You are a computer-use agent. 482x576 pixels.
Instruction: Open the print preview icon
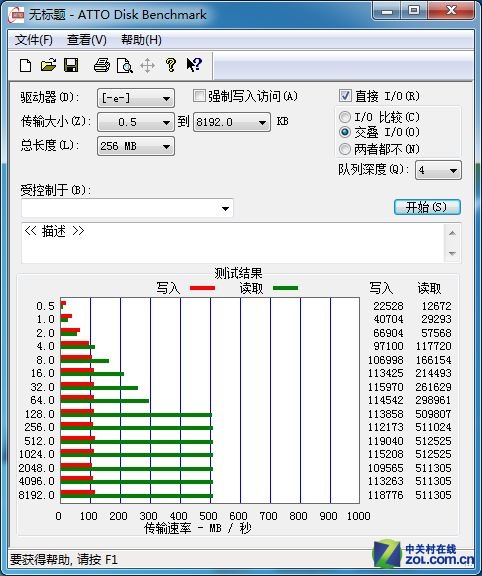[125, 66]
